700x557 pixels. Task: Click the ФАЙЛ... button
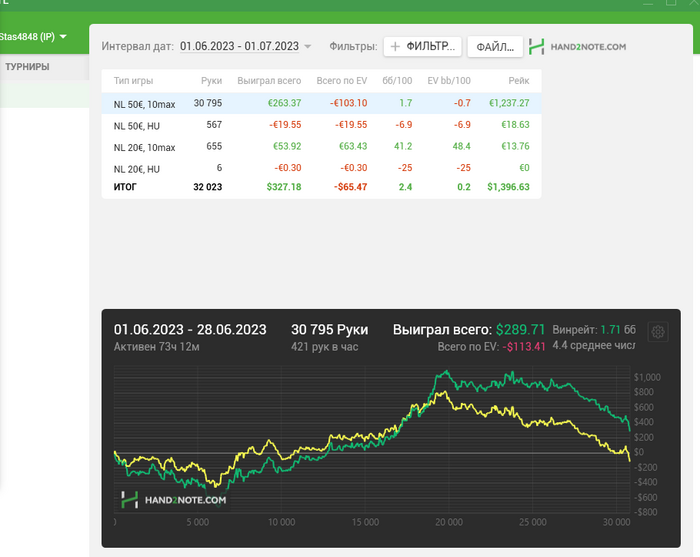pyautogui.click(x=495, y=47)
